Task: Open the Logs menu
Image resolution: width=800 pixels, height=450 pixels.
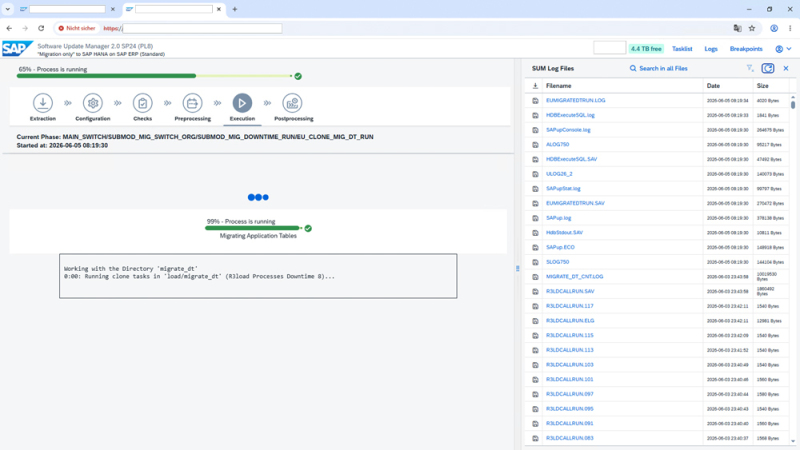Action: click(x=711, y=49)
